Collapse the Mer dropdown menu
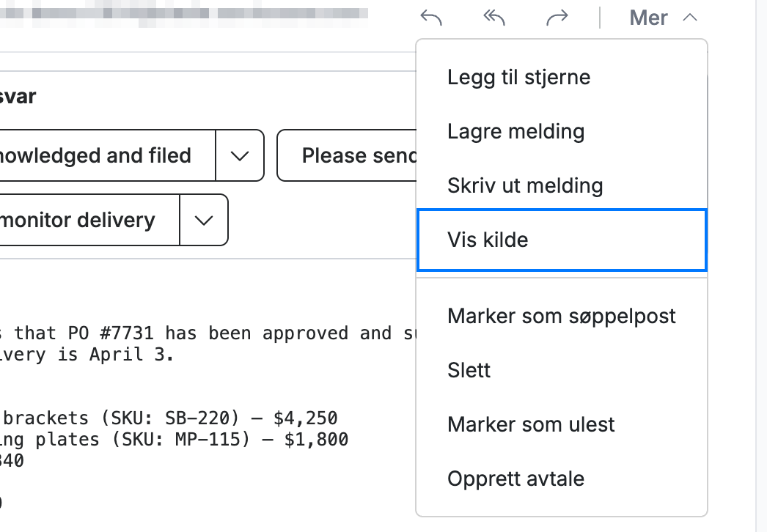This screenshot has height=532, width=767. [664, 18]
